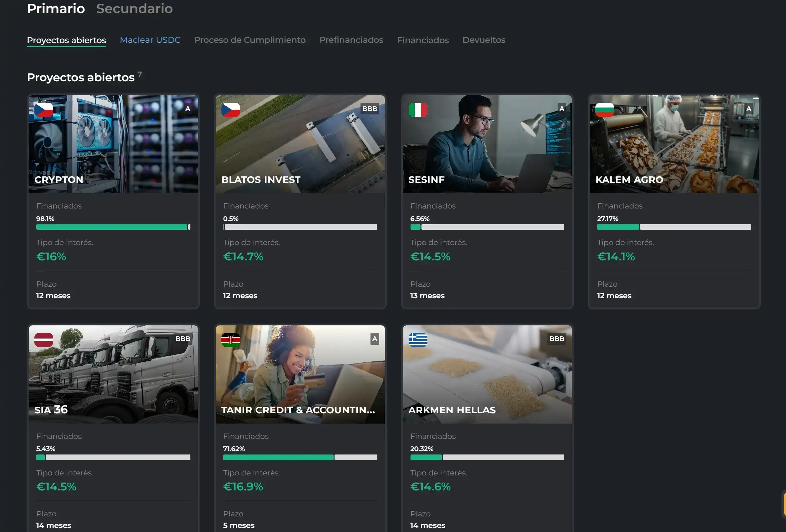Click the KALEM AGRO project title

[x=629, y=180]
